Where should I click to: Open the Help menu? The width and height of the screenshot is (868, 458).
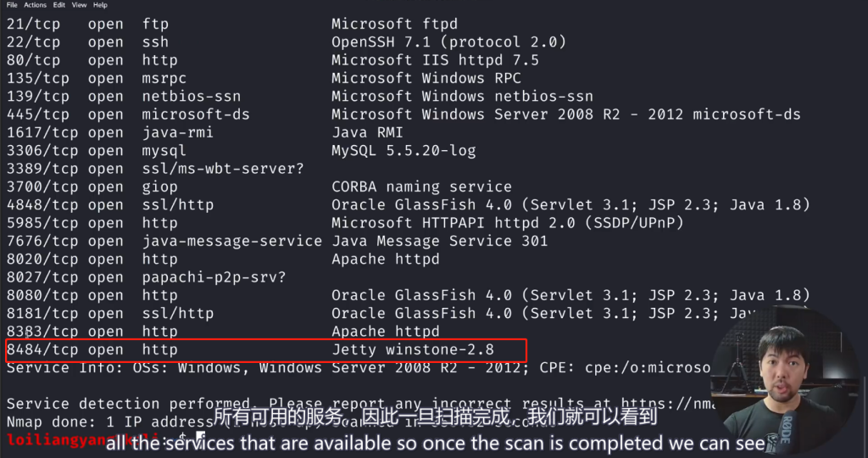pyautogui.click(x=100, y=5)
